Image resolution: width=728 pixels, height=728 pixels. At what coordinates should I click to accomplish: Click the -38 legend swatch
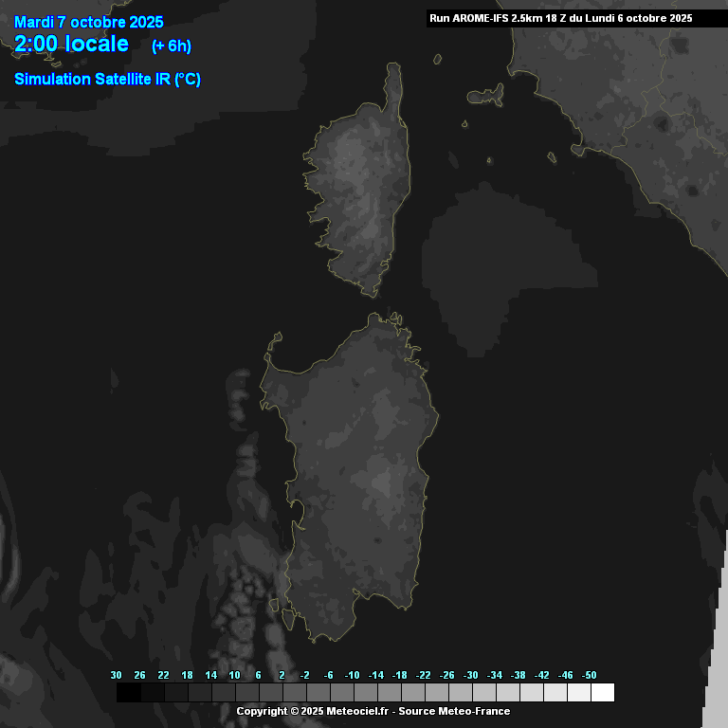531,693
